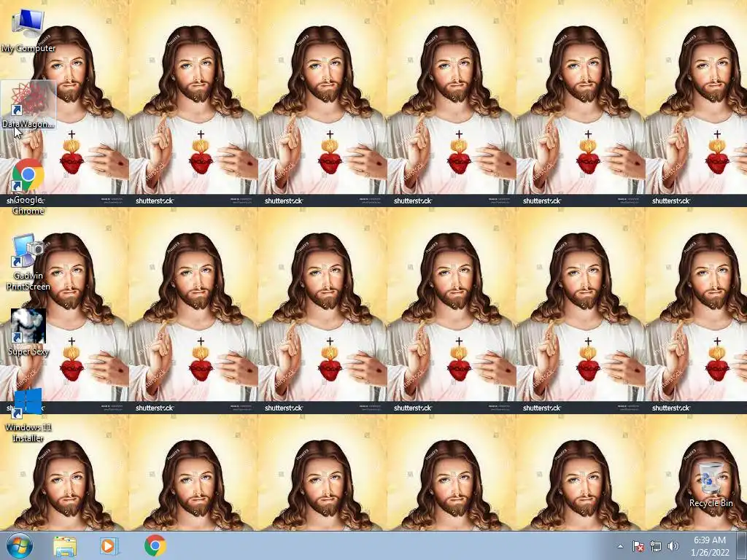Launch Windows Media Player from the taskbar
The width and height of the screenshot is (747, 560).
[109, 546]
